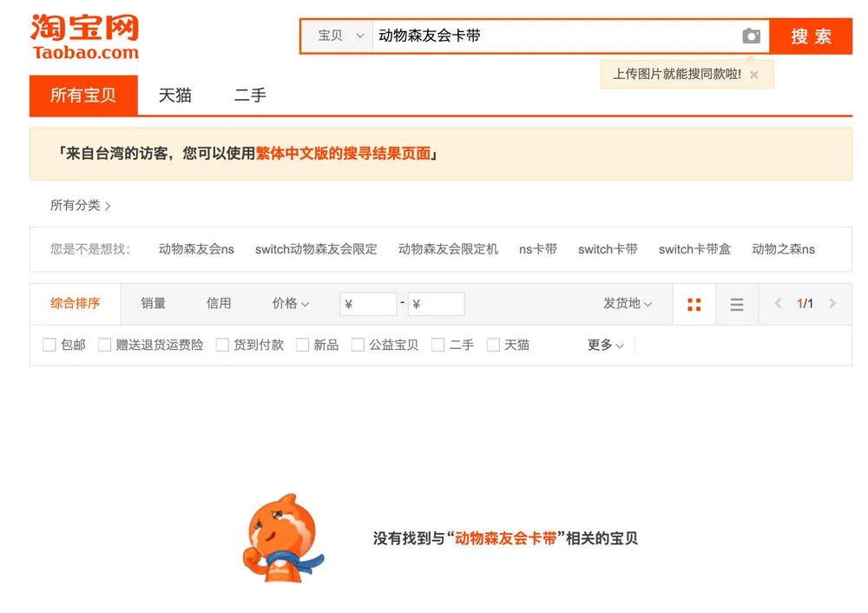
Task: Enable the 天猫 filter checkbox
Action: [493, 345]
